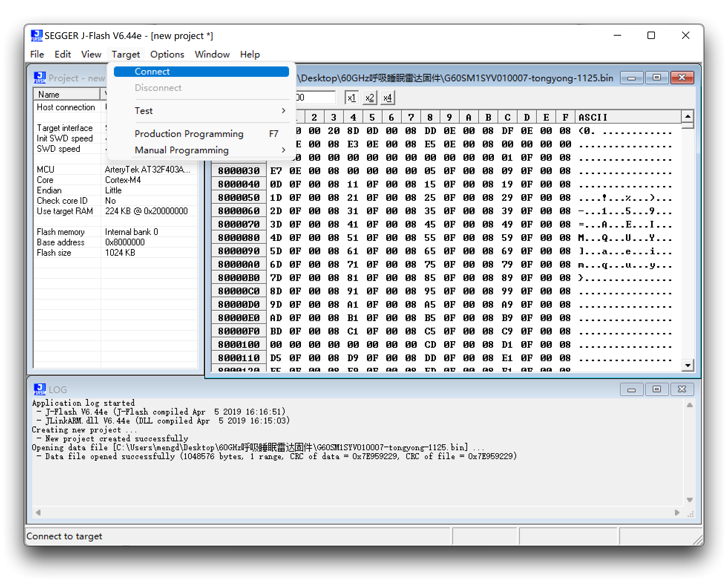
Task: Expand the Test submenu arrow
Action: tap(283, 111)
